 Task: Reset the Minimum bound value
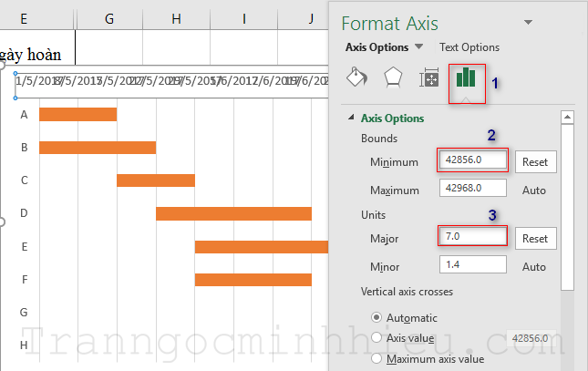tap(535, 161)
